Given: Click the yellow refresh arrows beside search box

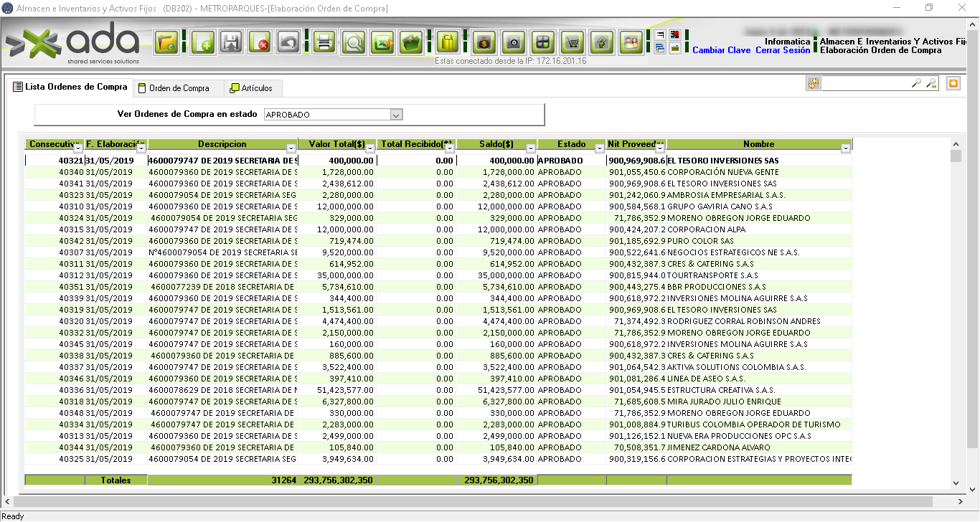Looking at the screenshot, I should pos(813,84).
